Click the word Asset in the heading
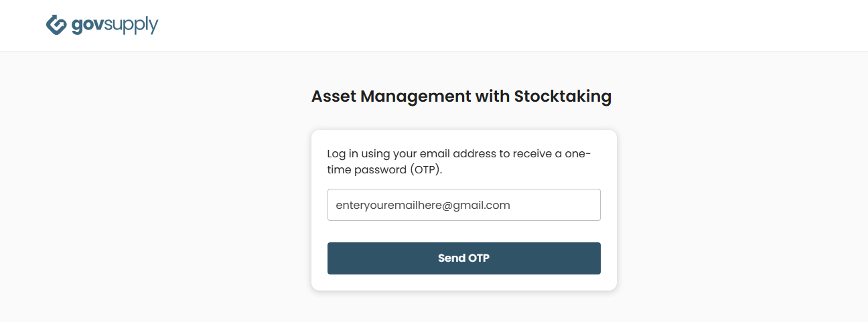Screen dimensions: 868x322 334,96
